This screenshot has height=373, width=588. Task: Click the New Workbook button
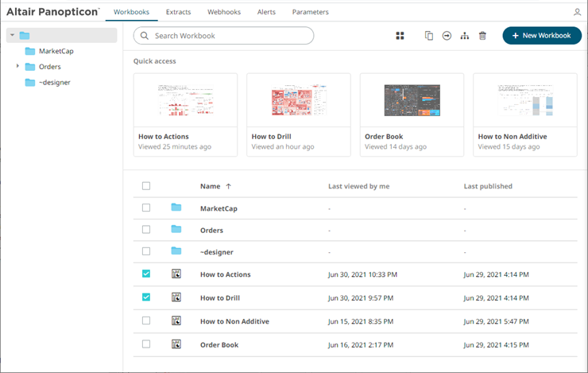click(541, 36)
